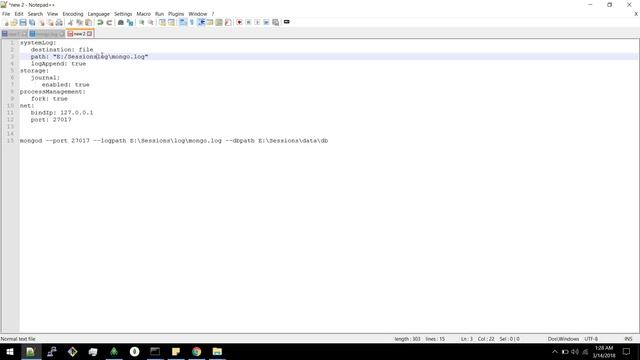Open the Macro menu

coord(143,14)
